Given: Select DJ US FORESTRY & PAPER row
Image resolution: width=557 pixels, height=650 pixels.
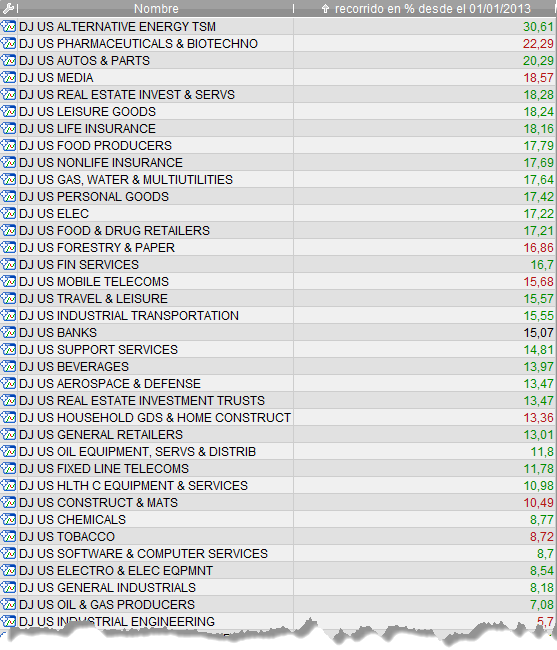Looking at the screenshot, I should pyautogui.click(x=278, y=247).
